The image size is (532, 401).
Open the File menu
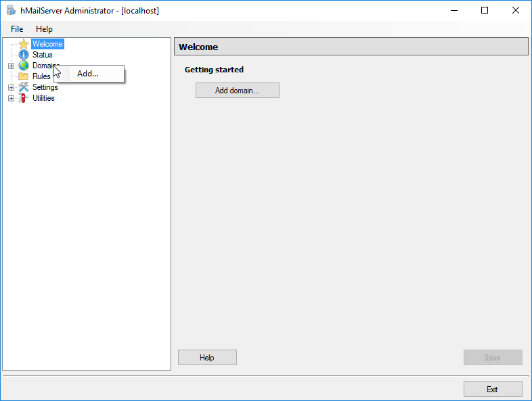17,29
